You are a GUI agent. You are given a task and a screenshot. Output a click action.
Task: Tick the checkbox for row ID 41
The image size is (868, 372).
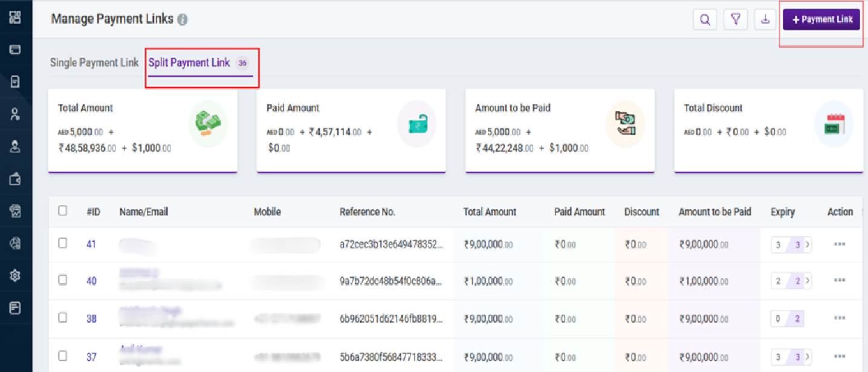[x=62, y=243]
